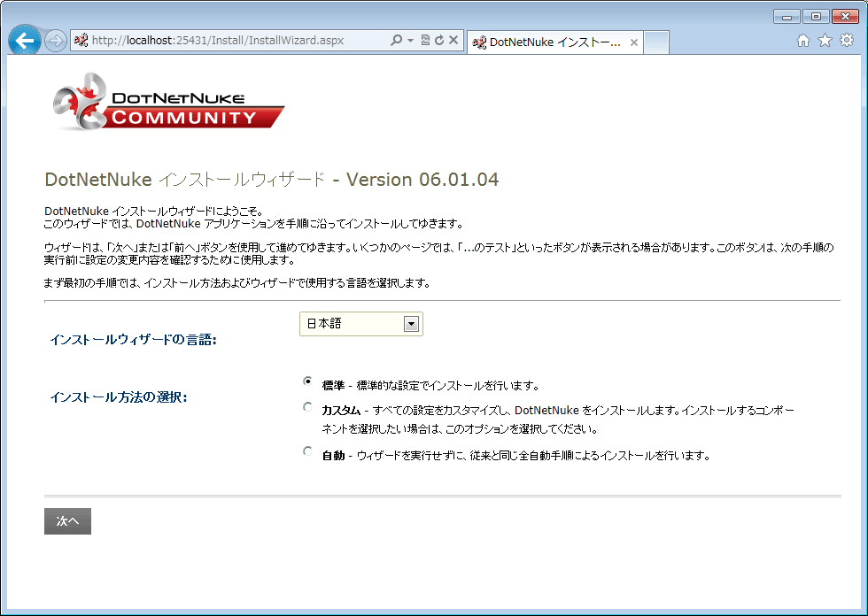
Task: Click the browser Forward arrow button
Action: pyautogui.click(x=55, y=41)
